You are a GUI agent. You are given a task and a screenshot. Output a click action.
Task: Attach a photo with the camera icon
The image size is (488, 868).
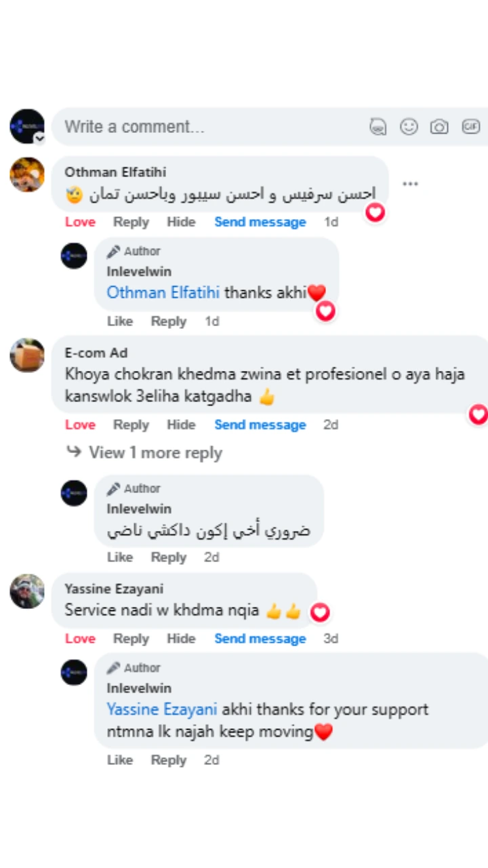point(439,127)
